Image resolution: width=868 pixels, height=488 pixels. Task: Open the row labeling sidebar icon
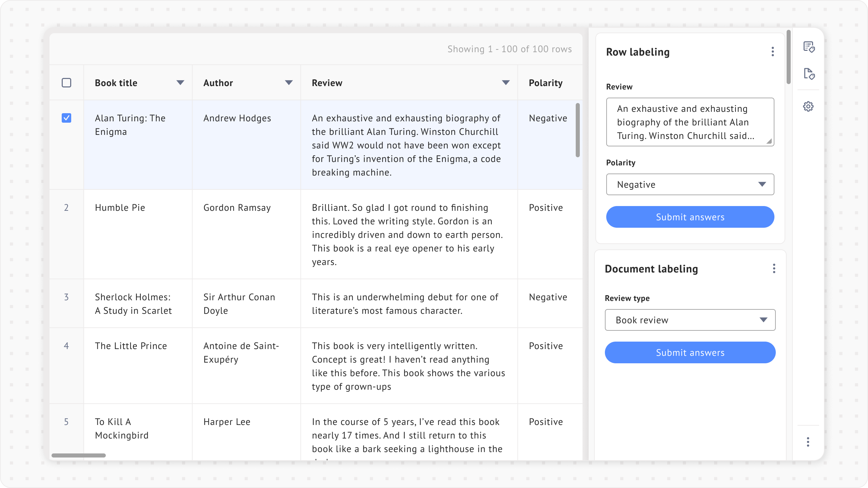[809, 47]
